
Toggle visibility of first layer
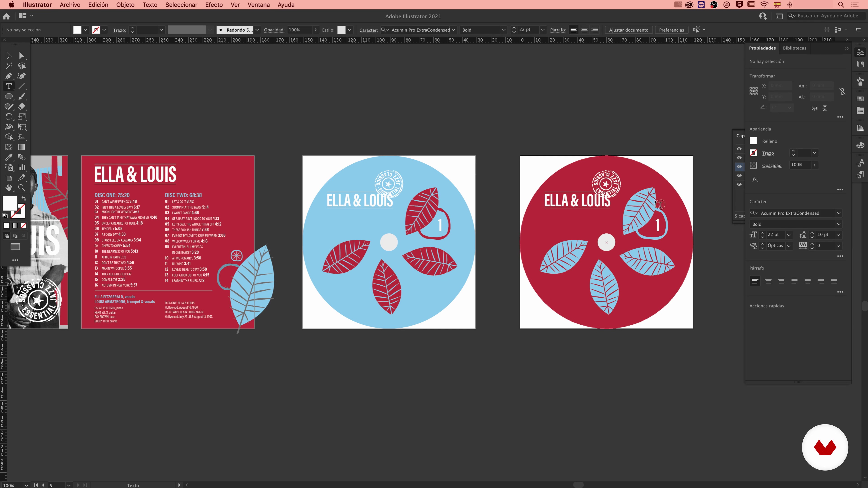click(x=739, y=148)
